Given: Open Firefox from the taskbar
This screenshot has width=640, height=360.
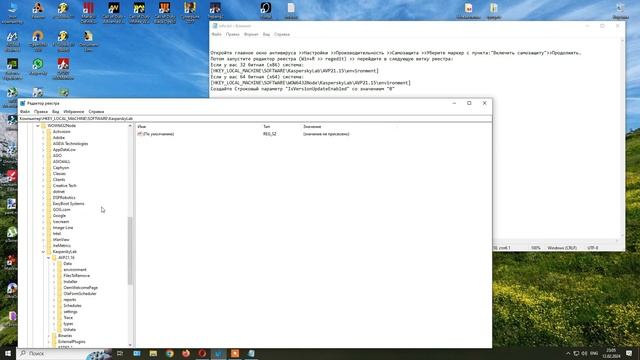Looking at the screenshot, I should 186,353.
